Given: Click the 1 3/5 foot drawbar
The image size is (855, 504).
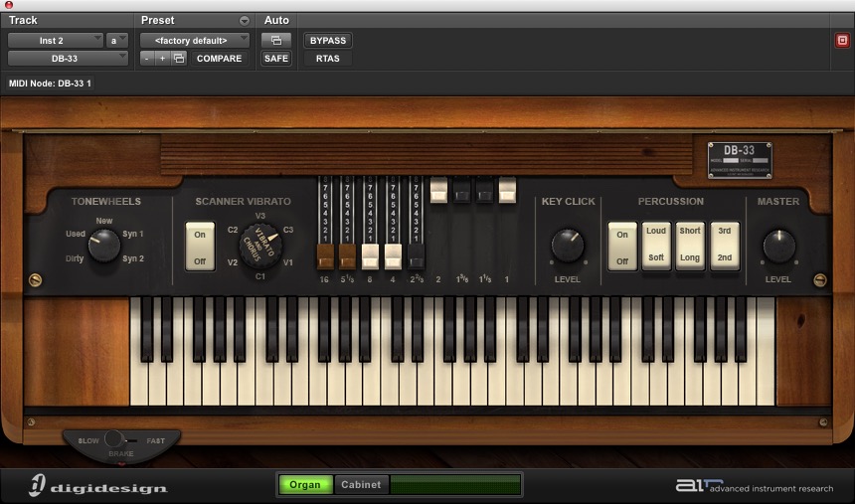Looking at the screenshot, I should click(462, 190).
